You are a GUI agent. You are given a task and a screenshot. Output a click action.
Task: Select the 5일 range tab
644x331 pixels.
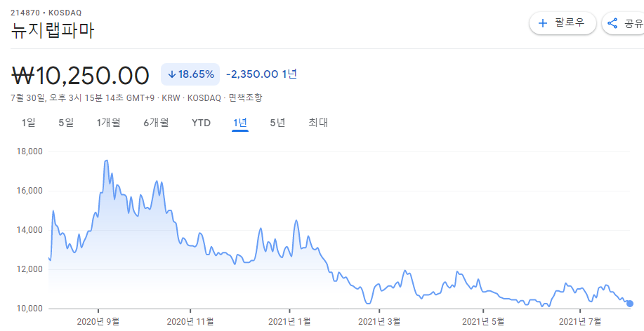tap(66, 123)
